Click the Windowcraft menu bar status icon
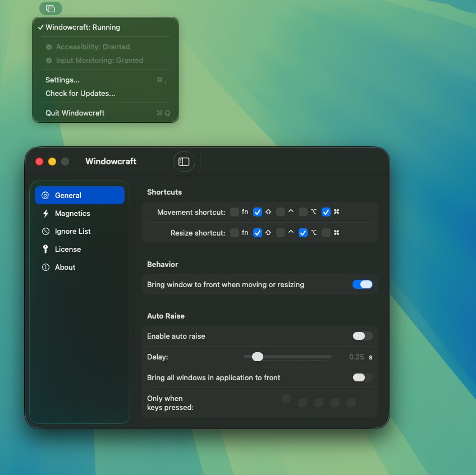This screenshot has width=476, height=475. coord(51,8)
